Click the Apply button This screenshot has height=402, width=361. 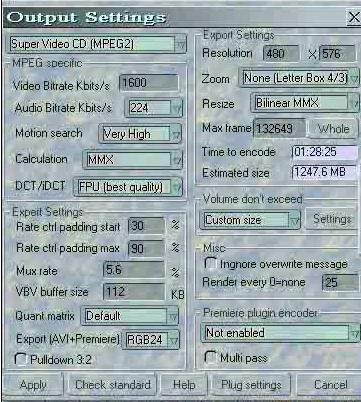33,385
